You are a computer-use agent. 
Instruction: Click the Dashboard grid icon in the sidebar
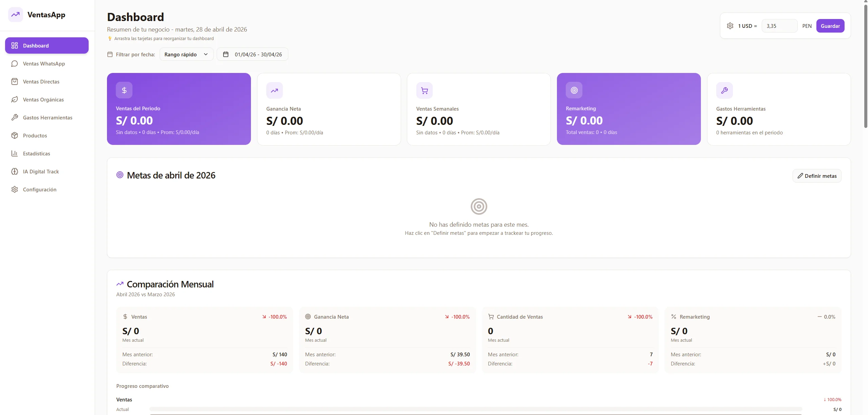click(15, 45)
